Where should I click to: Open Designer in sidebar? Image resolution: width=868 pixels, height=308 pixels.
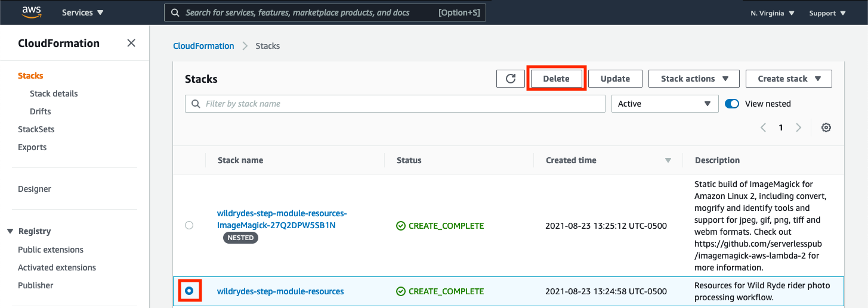pos(35,189)
